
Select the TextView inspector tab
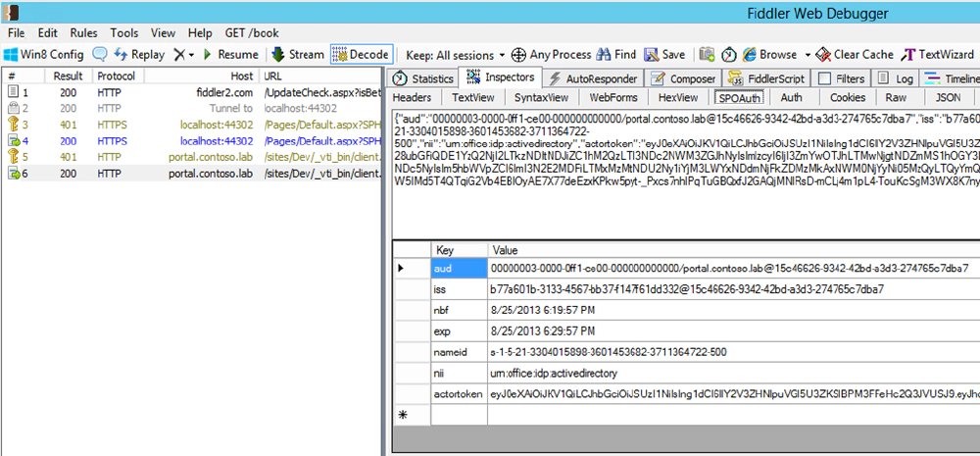[473, 98]
